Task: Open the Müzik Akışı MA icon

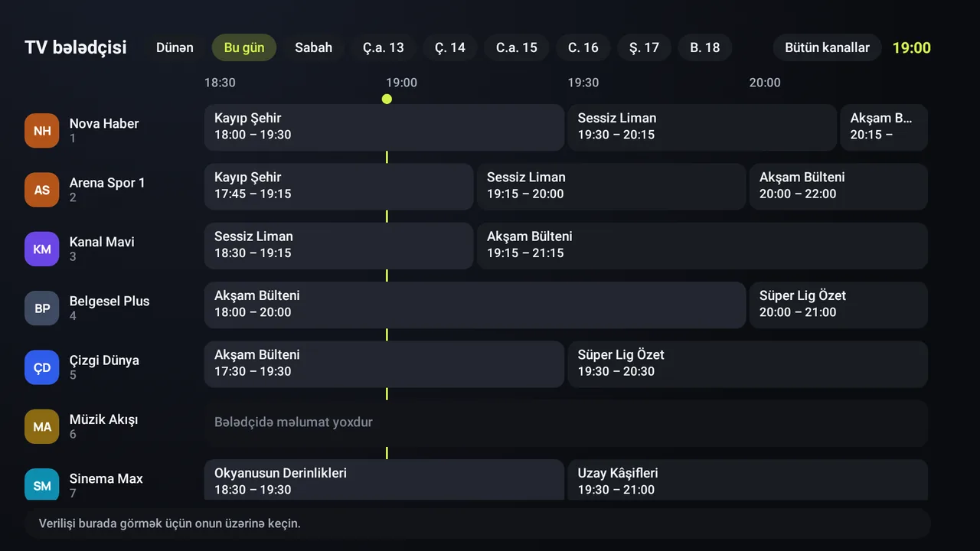Action: pyautogui.click(x=41, y=426)
